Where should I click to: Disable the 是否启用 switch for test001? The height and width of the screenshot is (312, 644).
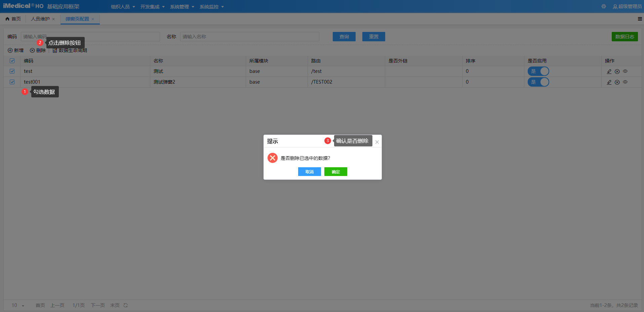coord(538,82)
